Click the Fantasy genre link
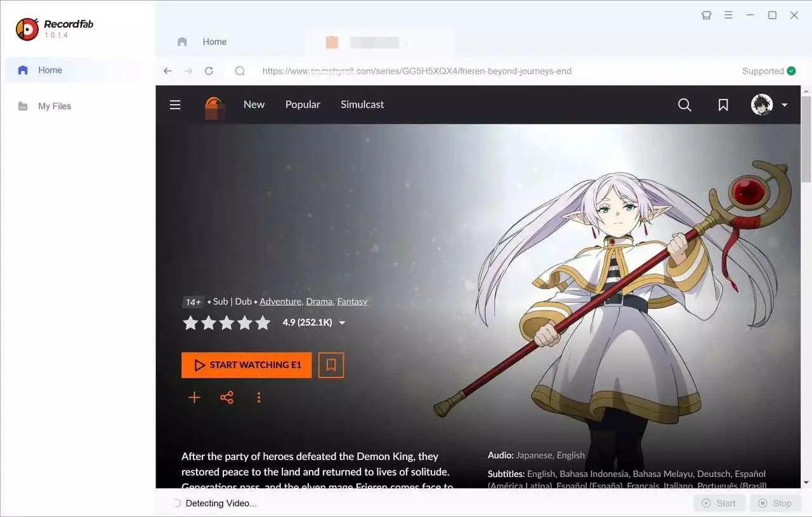 pos(352,301)
